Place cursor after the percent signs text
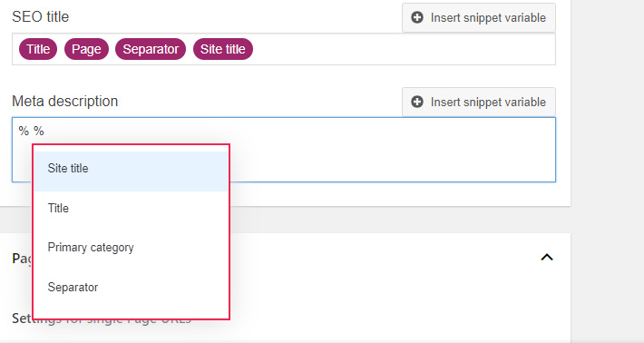This screenshot has width=644, height=343. click(x=45, y=131)
